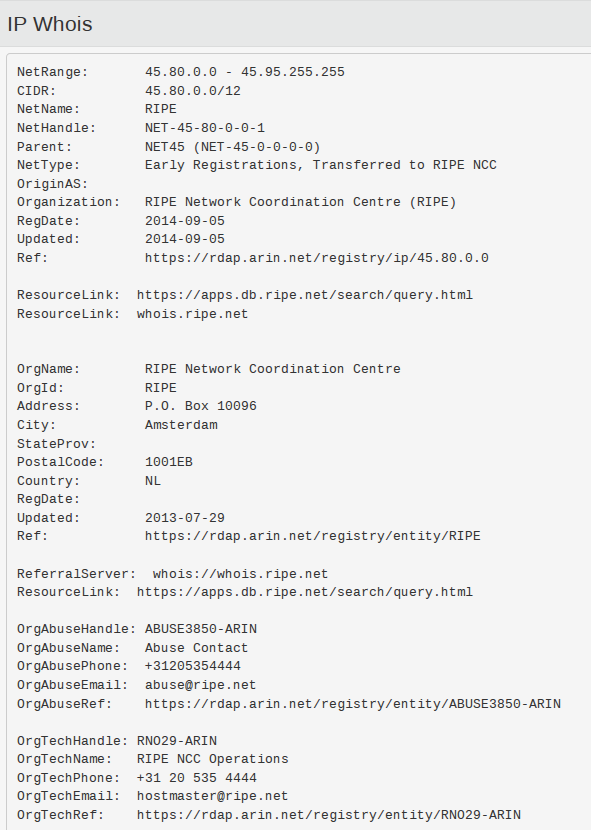Screen dimensions: 591x830
Task: Click the OrgAbuseRef ABUSE3850-ARIN URL
Action: click(353, 704)
